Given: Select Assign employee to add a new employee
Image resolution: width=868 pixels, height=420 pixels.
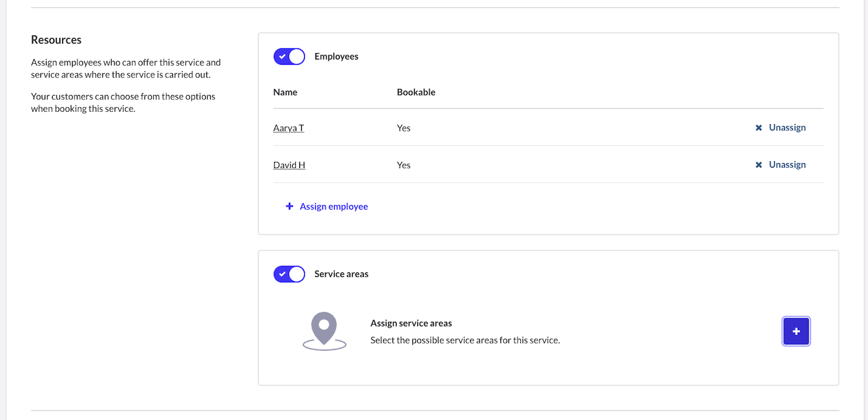Looking at the screenshot, I should coord(334,206).
